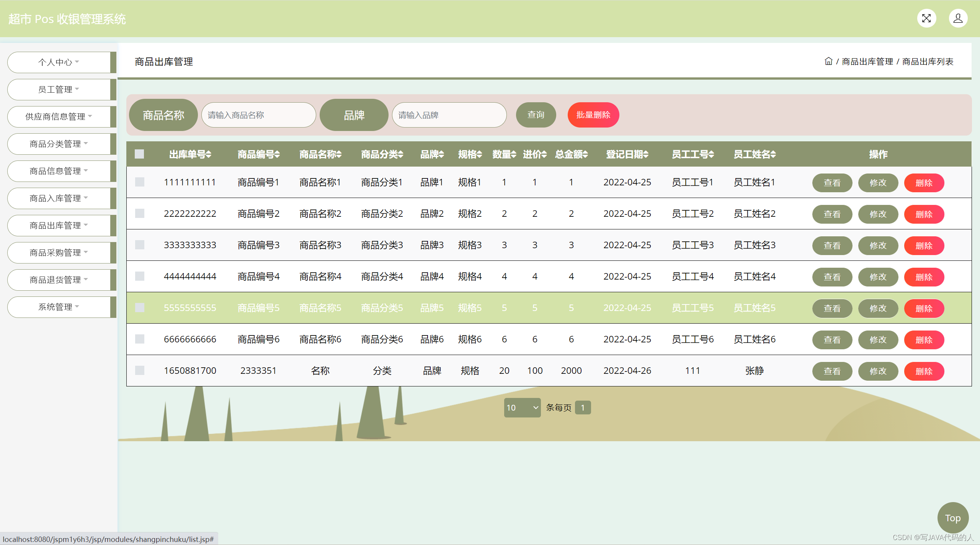This screenshot has height=545, width=980.
Task: Click the 查询 search button
Action: click(x=536, y=115)
